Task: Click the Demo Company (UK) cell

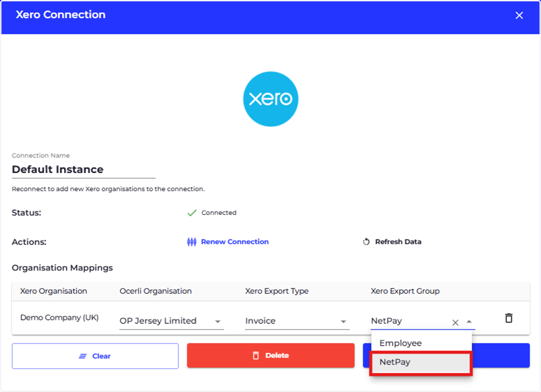Action: (x=60, y=318)
